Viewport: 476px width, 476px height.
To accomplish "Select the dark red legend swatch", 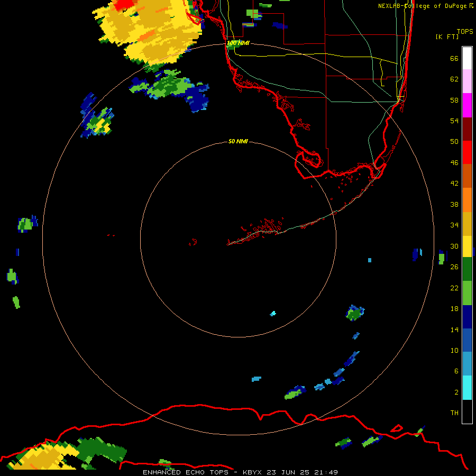I will (x=467, y=129).
